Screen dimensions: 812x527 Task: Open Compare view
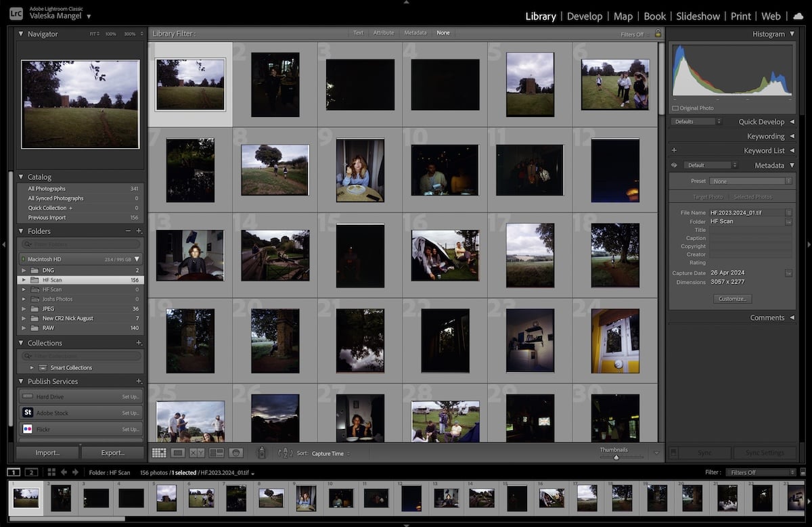pyautogui.click(x=197, y=453)
